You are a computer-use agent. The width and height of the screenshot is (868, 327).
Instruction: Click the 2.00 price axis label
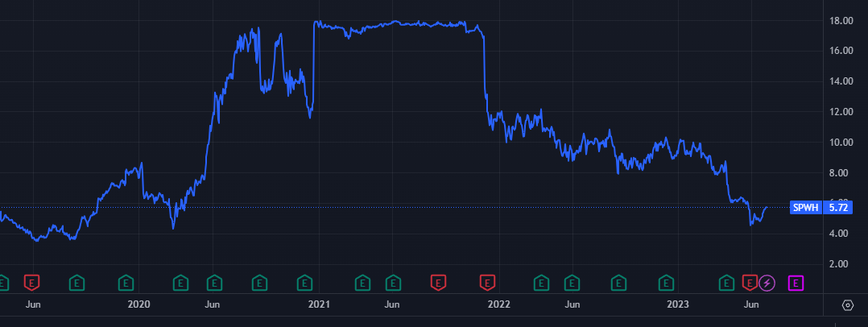[x=839, y=264]
